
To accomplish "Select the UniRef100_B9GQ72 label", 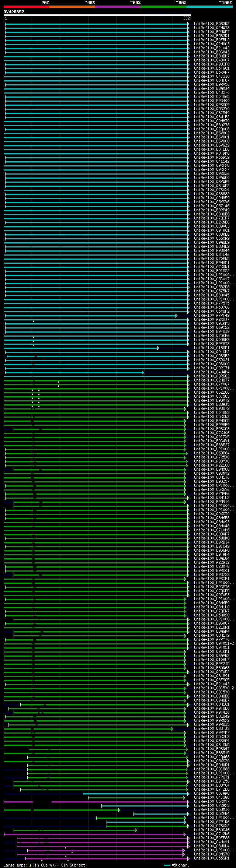I will [212, 409].
